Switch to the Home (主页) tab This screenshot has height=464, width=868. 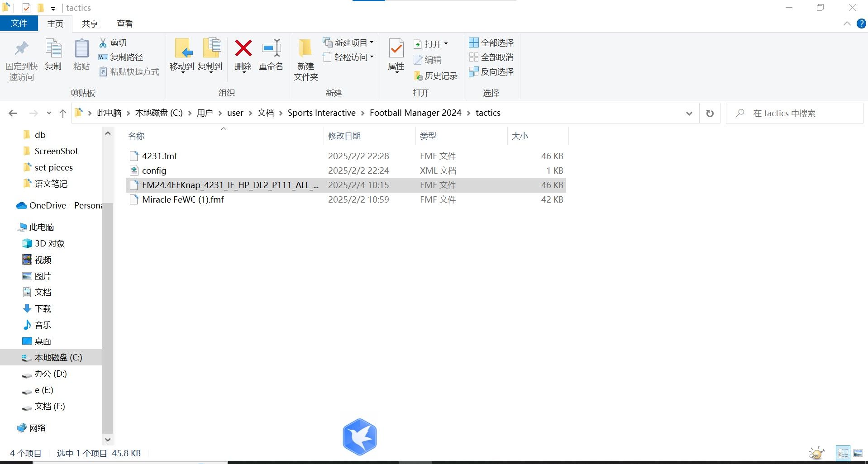point(55,24)
